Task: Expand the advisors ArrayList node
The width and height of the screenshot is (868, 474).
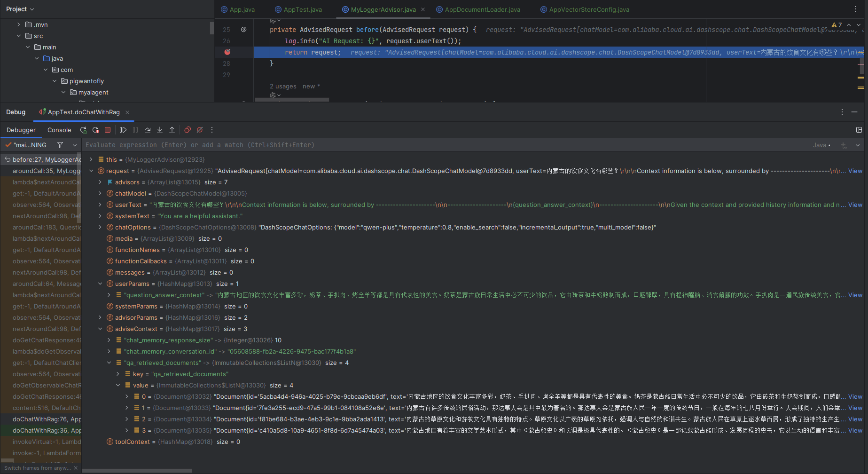Action: point(100,182)
